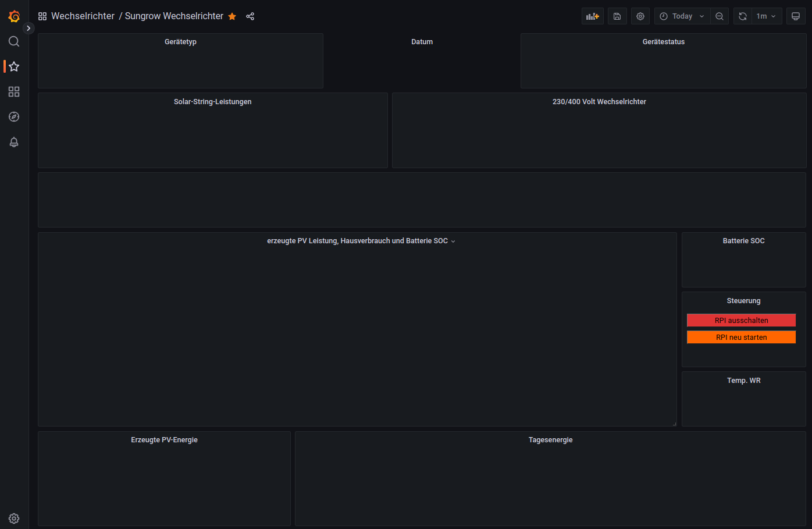Unstar the Sungrow Wechselrichter dashboard
The height and width of the screenshot is (529, 812).
[x=232, y=16]
